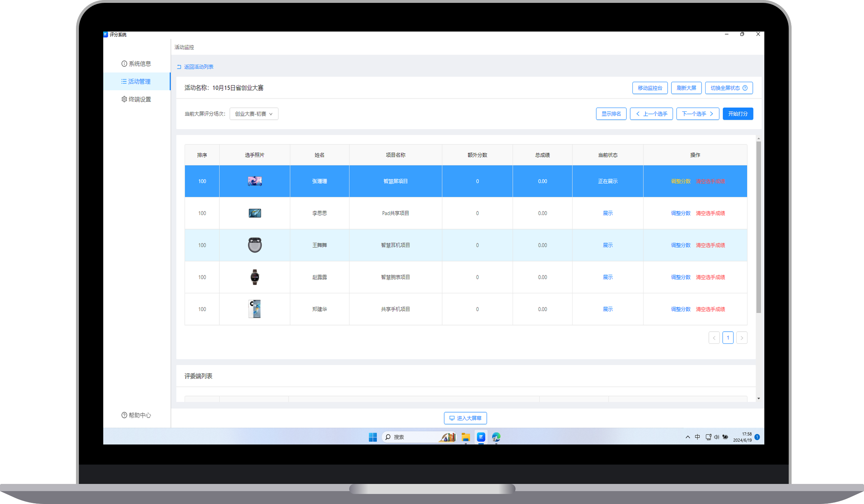The height and width of the screenshot is (504, 864).
Task: Click next page arrow in pagination
Action: (x=741, y=338)
